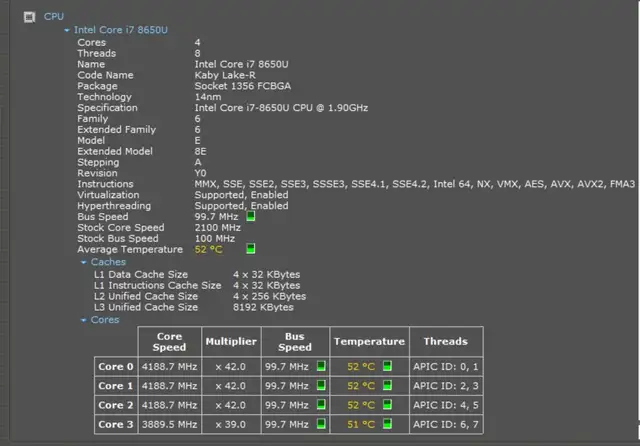The image size is (640, 446).
Task: Select the Bus Speed column header
Action: [295, 342]
